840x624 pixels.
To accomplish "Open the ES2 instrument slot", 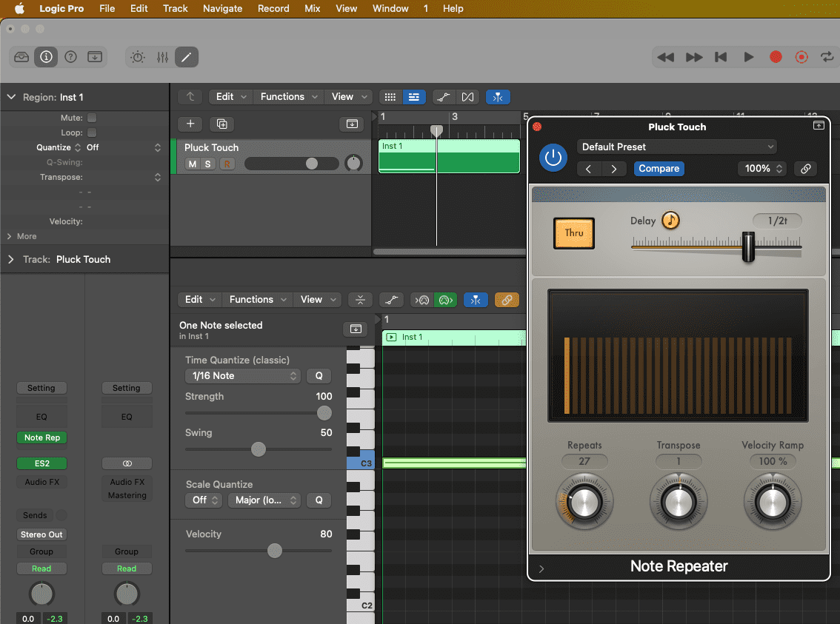I will (41, 463).
